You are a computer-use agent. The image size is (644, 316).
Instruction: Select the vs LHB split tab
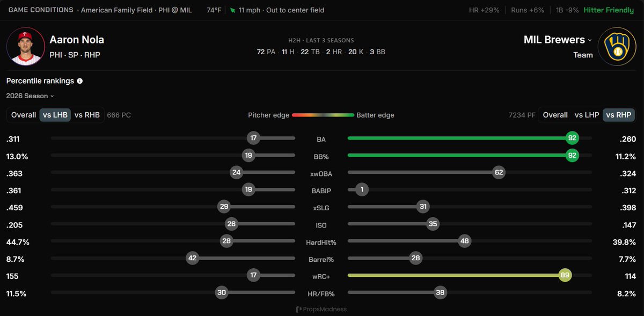click(x=55, y=115)
